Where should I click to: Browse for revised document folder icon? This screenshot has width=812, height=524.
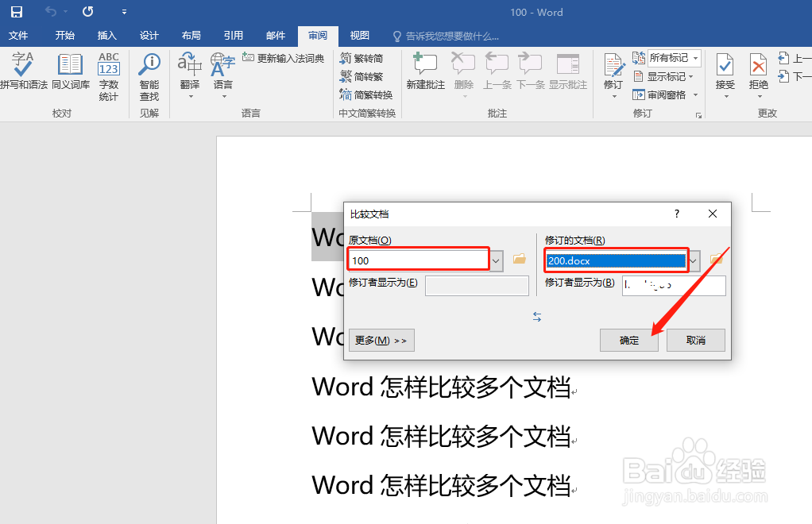coord(717,259)
